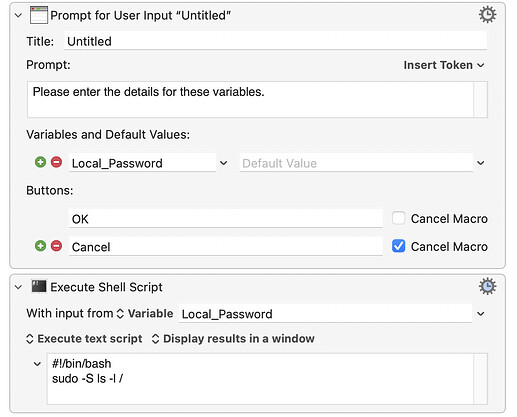Screen dimensions: 517x417
Task: Change the 'Execute text script' option
Action: pyautogui.click(x=84, y=339)
